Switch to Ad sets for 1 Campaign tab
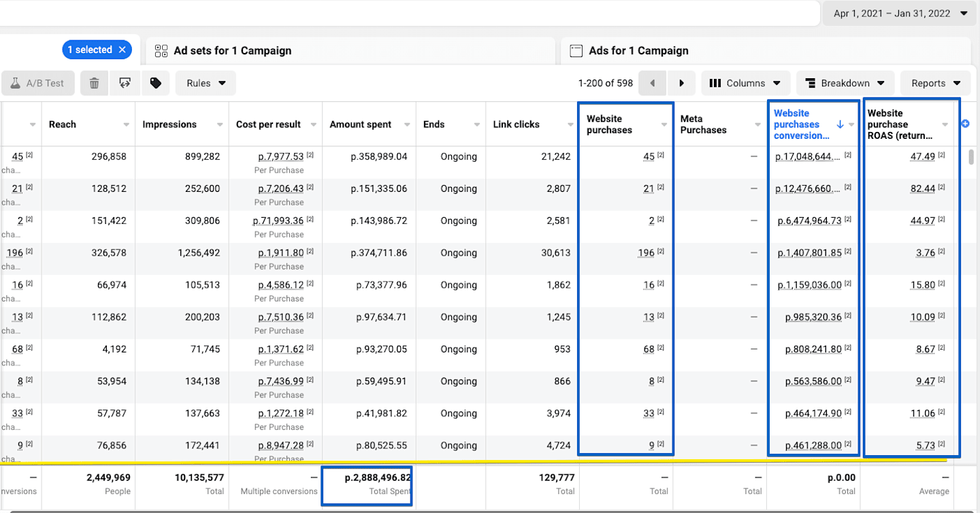Viewport: 980px width, 513px height. (x=350, y=50)
